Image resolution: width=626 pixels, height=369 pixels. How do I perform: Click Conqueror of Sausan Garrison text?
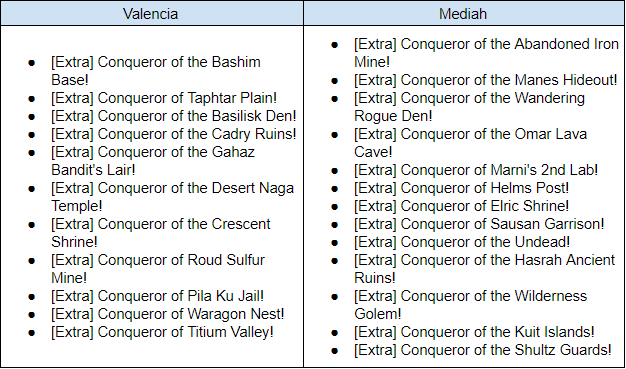(479, 224)
